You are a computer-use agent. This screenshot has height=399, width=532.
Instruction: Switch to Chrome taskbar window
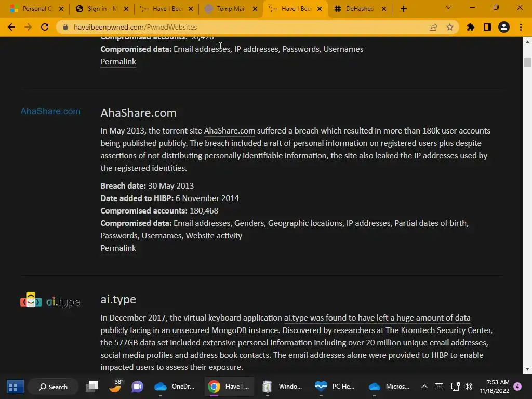coord(229,387)
